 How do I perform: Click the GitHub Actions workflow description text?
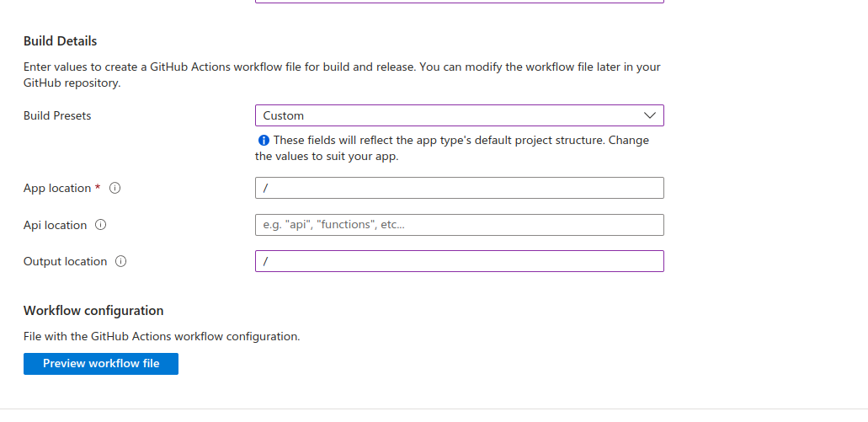[341, 75]
